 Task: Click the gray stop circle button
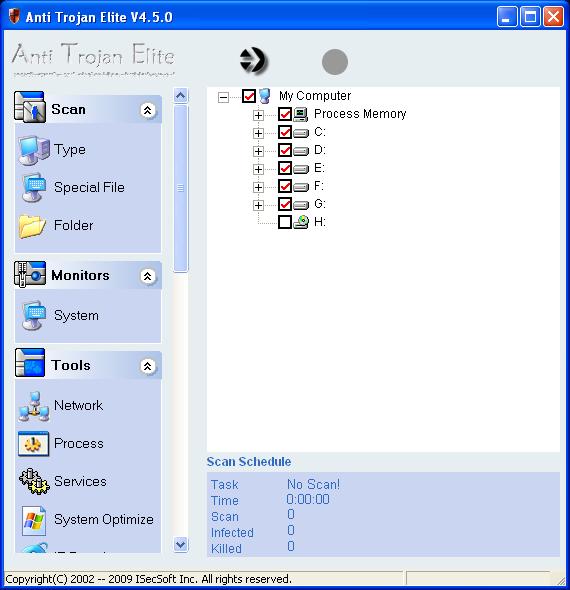(335, 62)
